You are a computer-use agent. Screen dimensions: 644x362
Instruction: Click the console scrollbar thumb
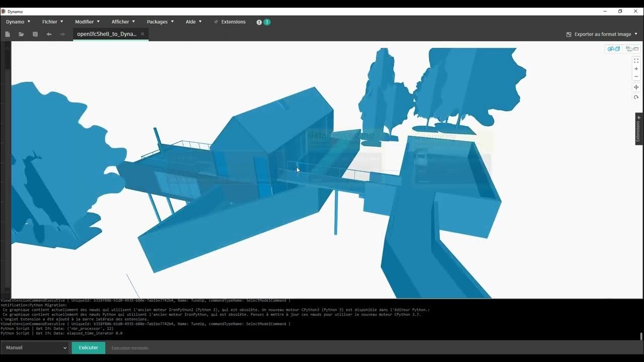[641, 336]
